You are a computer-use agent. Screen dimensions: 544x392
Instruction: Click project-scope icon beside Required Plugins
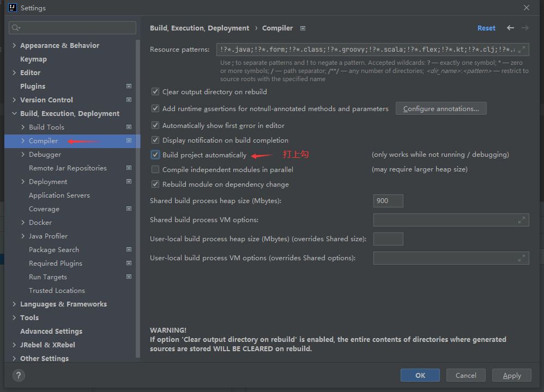[129, 263]
